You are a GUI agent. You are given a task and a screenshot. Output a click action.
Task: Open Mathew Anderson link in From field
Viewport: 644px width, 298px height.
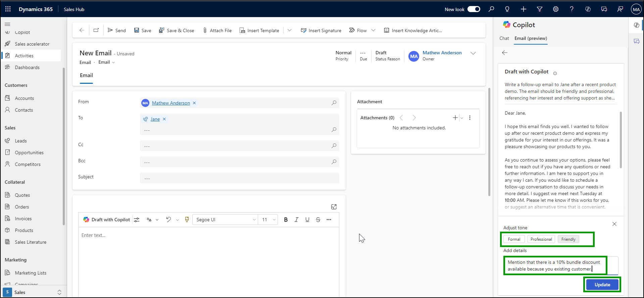[171, 103]
